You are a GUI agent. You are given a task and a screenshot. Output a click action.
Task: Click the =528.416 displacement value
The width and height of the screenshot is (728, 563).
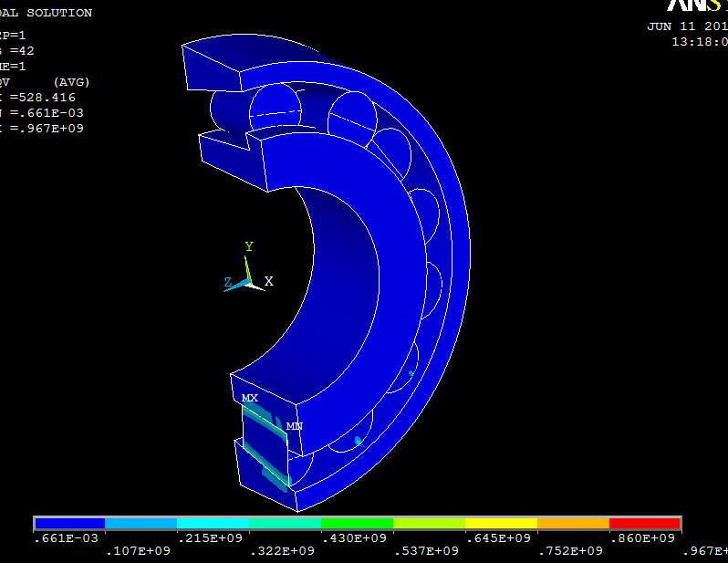43,98
